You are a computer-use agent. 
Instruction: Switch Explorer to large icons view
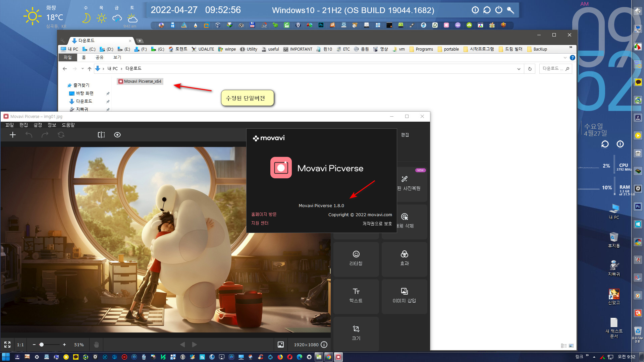coord(571,346)
